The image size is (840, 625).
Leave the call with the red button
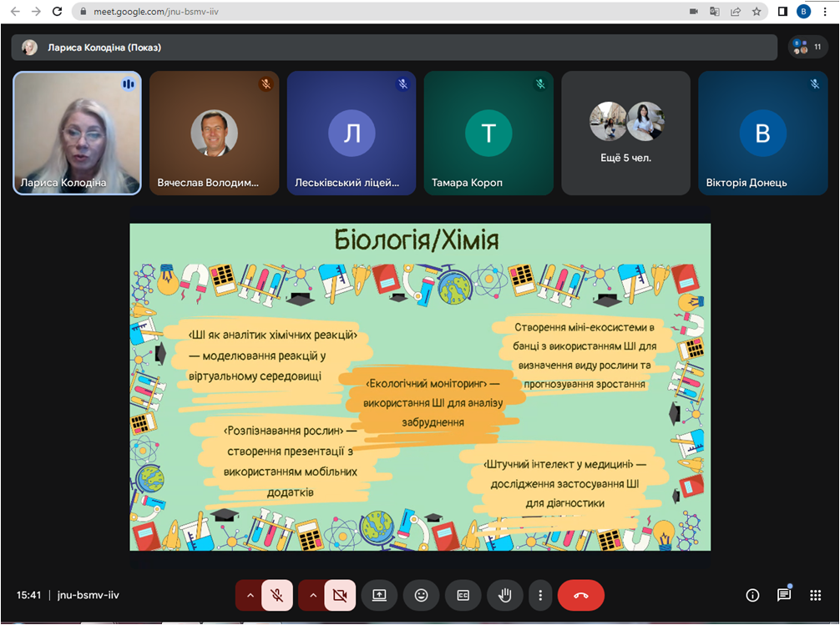[581, 595]
